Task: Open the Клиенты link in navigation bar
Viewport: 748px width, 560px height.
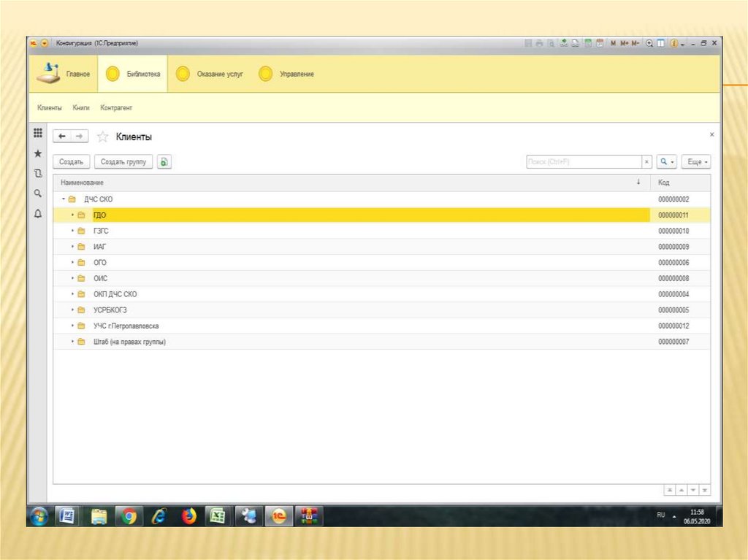Action: point(50,108)
